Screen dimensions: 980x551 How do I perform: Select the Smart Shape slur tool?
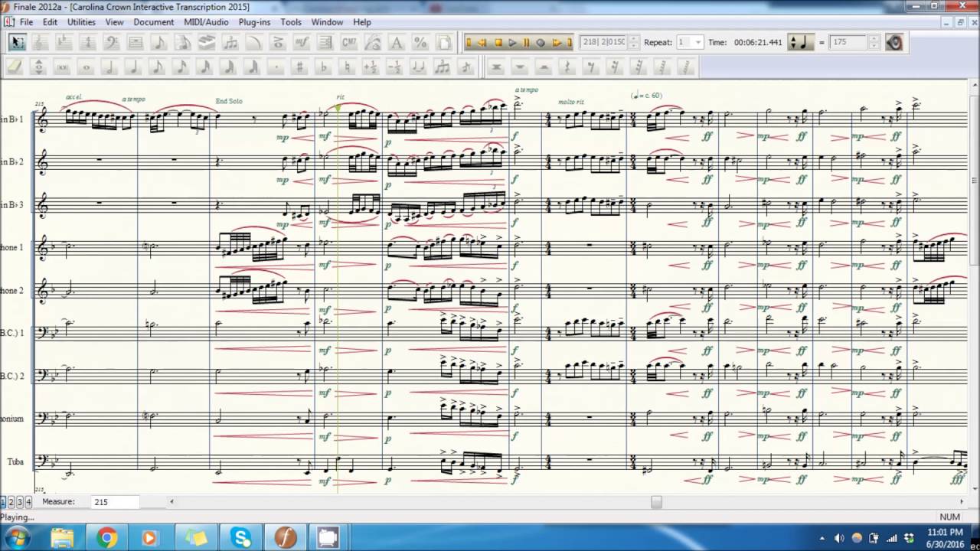click(254, 43)
